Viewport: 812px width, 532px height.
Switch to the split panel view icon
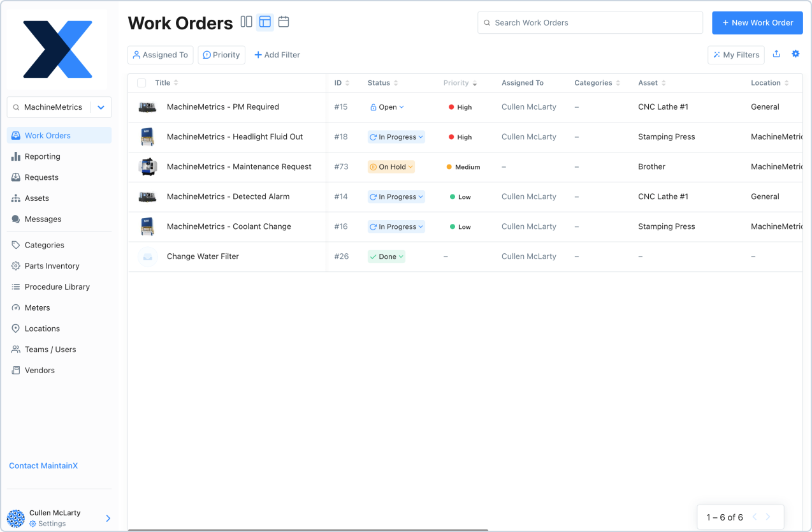click(246, 22)
